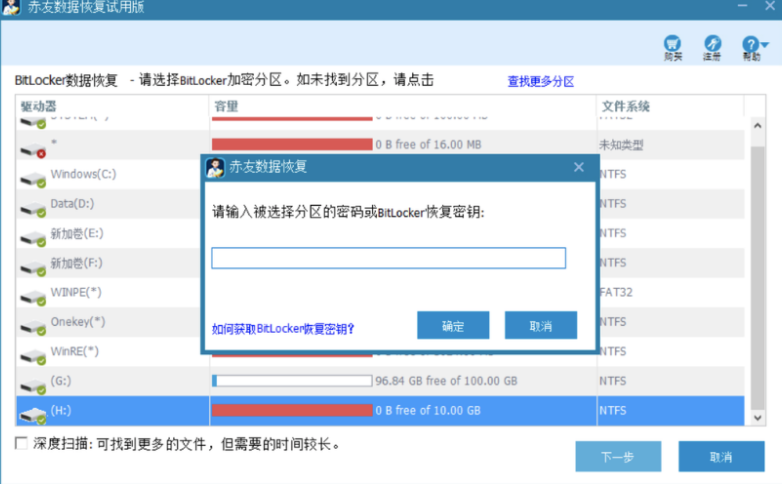Click NTFS in the H: row
This screenshot has height=484, width=782.
tap(613, 410)
